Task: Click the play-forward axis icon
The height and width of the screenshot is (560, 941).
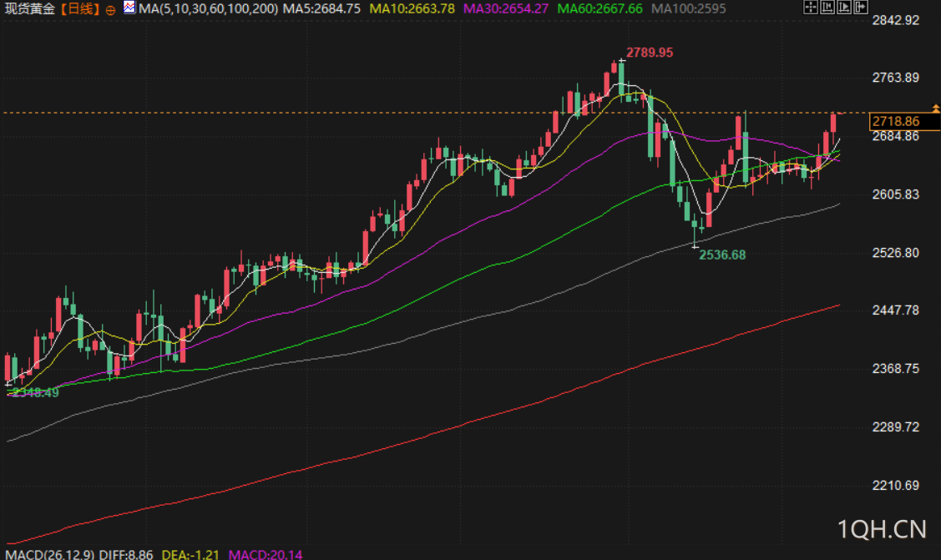Action: click(844, 8)
